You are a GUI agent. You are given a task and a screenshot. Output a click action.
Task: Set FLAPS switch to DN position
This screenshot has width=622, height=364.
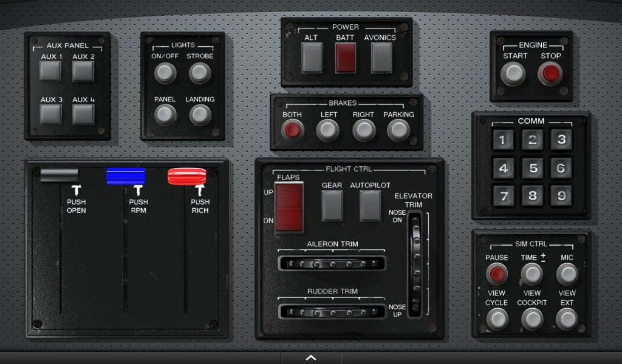[x=289, y=220]
